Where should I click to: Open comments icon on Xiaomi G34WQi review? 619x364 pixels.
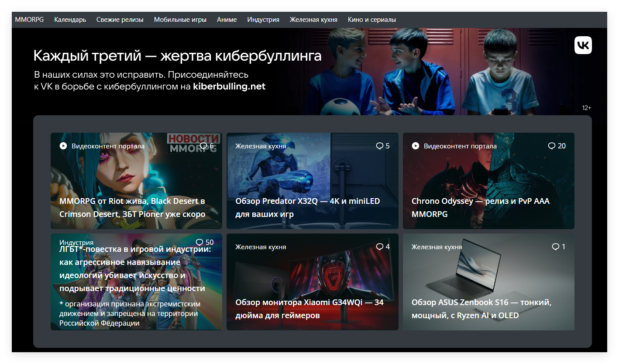(379, 247)
